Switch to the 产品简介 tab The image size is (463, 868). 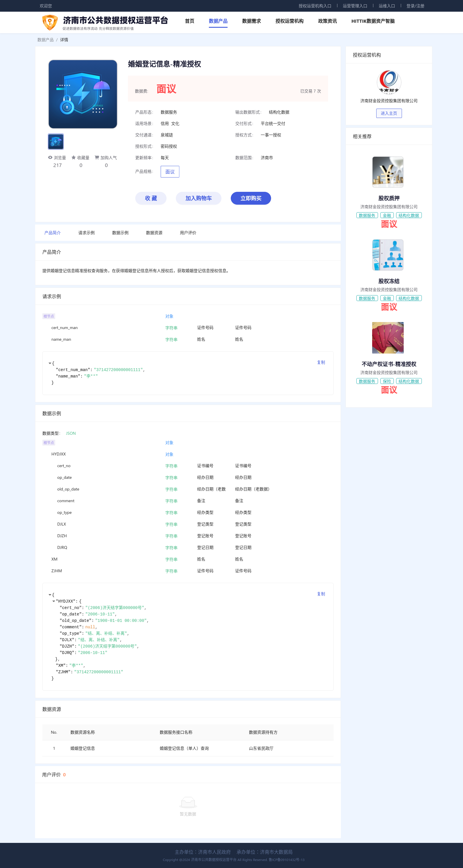(x=53, y=233)
